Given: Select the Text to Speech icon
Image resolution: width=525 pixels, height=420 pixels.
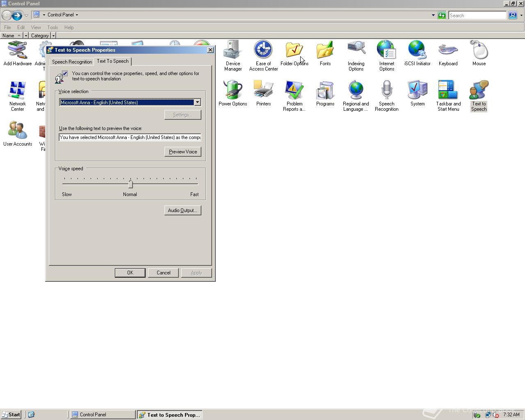Looking at the screenshot, I should (x=479, y=96).
